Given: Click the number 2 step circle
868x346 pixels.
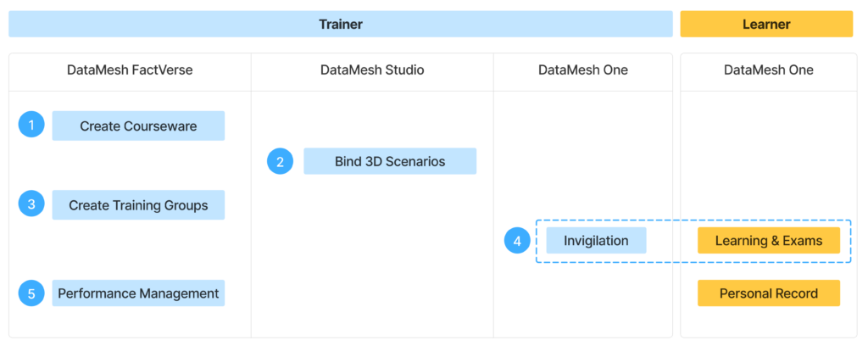Looking at the screenshot, I should tap(280, 161).
